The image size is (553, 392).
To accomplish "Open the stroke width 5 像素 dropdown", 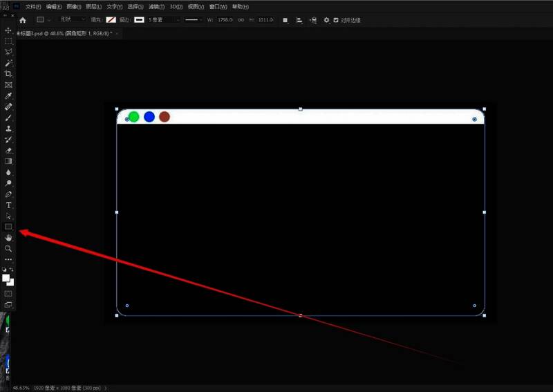I will (165, 20).
